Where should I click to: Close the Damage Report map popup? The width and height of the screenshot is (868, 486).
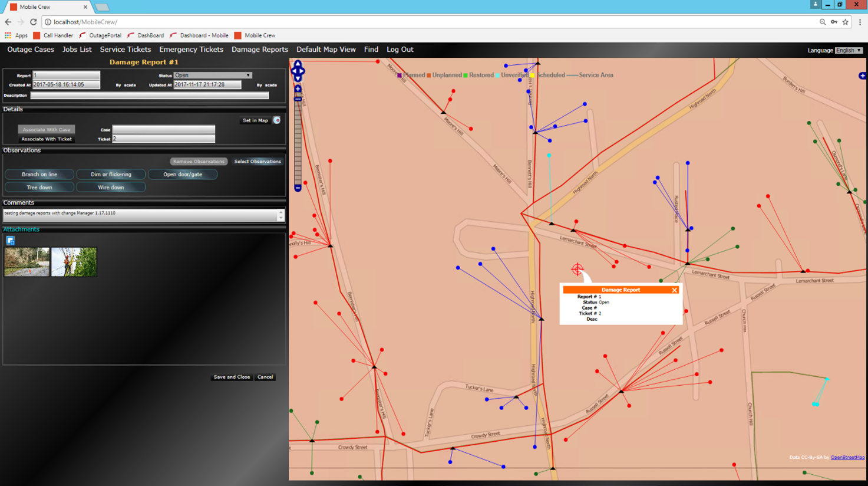coord(674,290)
